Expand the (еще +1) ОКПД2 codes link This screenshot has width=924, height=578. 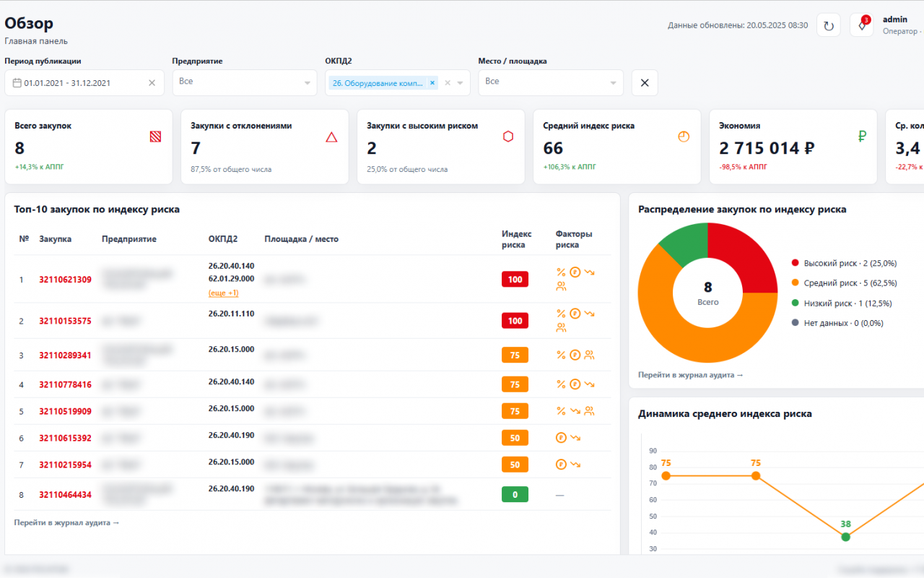coord(223,293)
